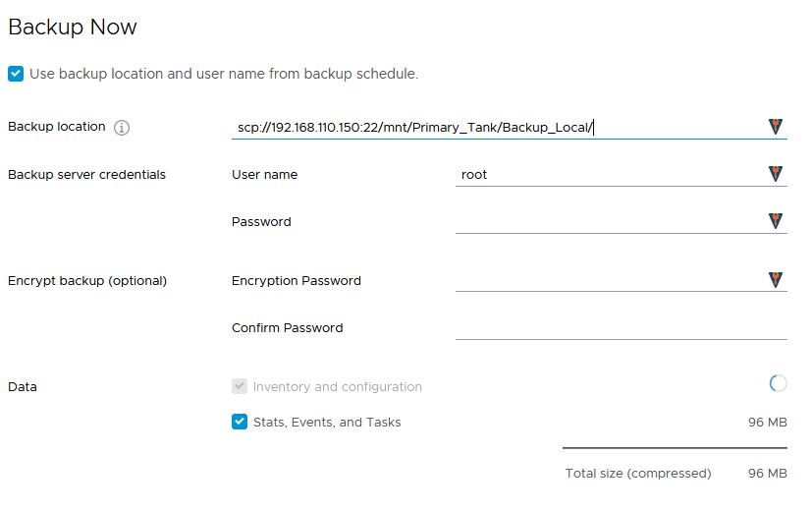
Task: Click into the backup server Password field
Action: [609, 222]
